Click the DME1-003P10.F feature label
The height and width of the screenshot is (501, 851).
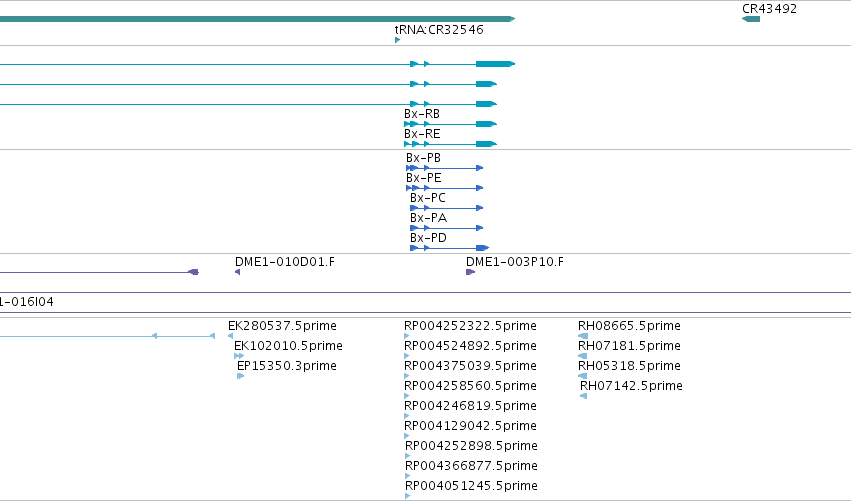[x=515, y=262]
